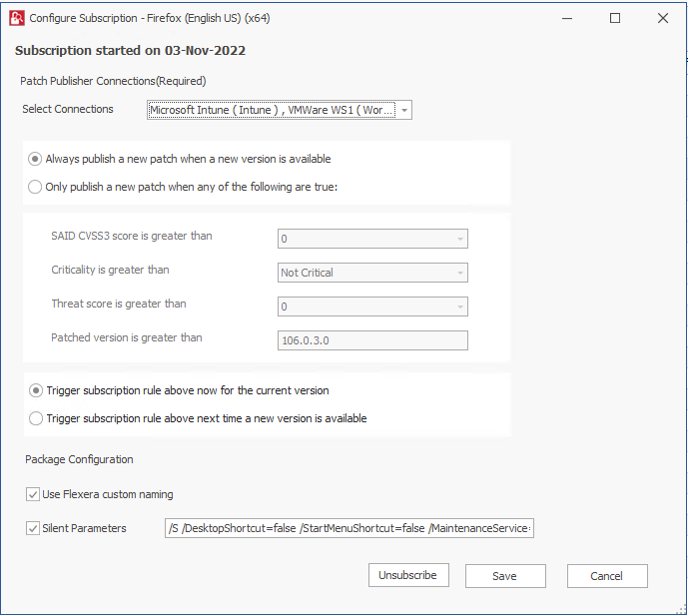Expand SAID CVSS3 score dropdown

(460, 240)
